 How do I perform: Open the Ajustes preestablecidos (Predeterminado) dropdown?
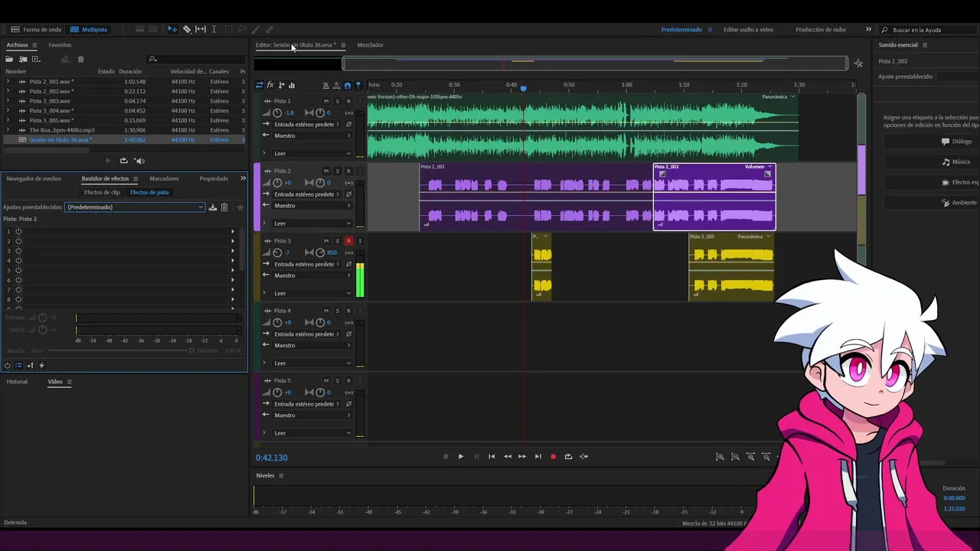[136, 207]
